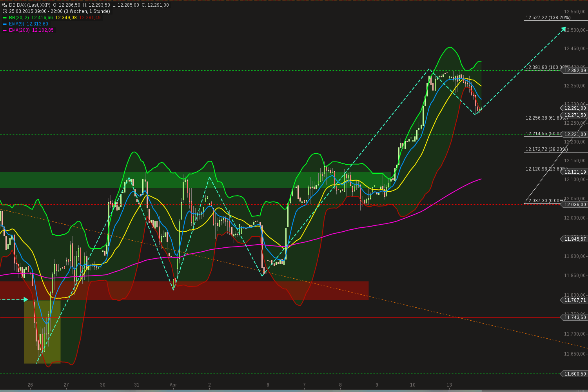Click the EMA(200) value 12.102,85
Viewport: 588px width, 392px height.
click(43, 30)
